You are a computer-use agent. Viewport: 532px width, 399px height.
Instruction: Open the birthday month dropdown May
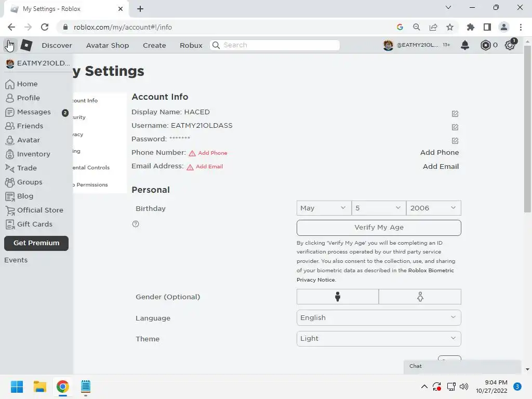(x=324, y=208)
